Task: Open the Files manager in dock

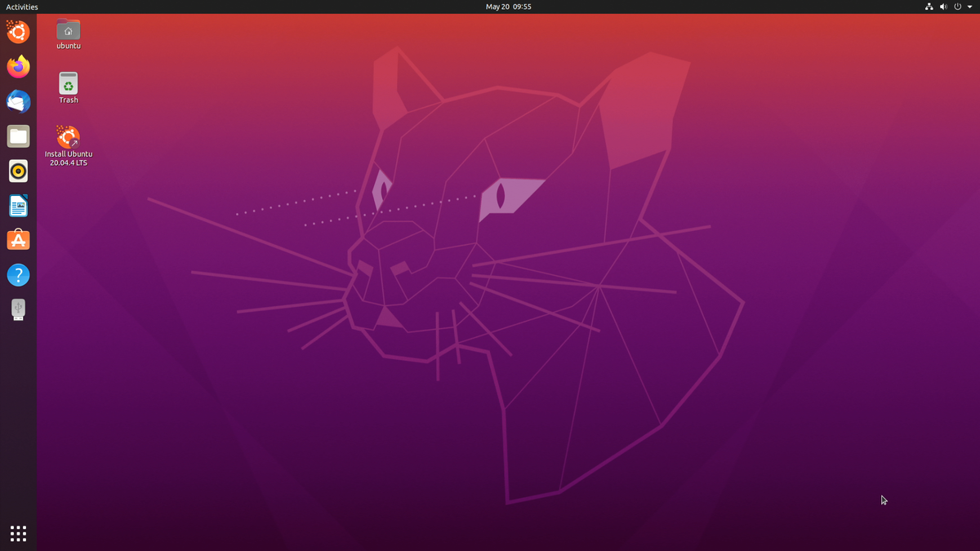Action: pyautogui.click(x=18, y=136)
